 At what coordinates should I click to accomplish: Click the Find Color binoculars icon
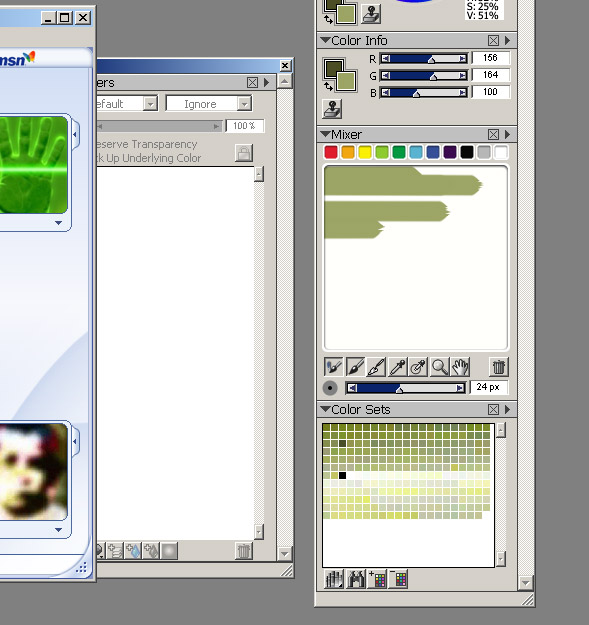point(356,579)
